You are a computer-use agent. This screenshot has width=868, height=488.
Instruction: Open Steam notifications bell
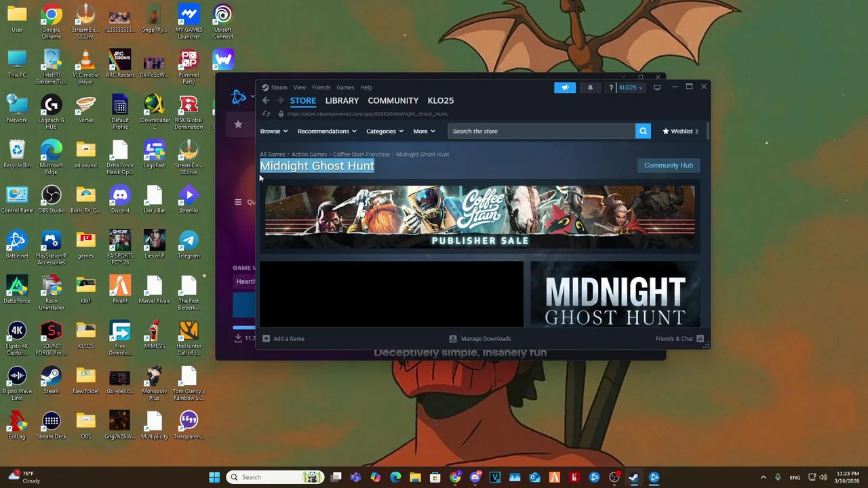tap(590, 87)
